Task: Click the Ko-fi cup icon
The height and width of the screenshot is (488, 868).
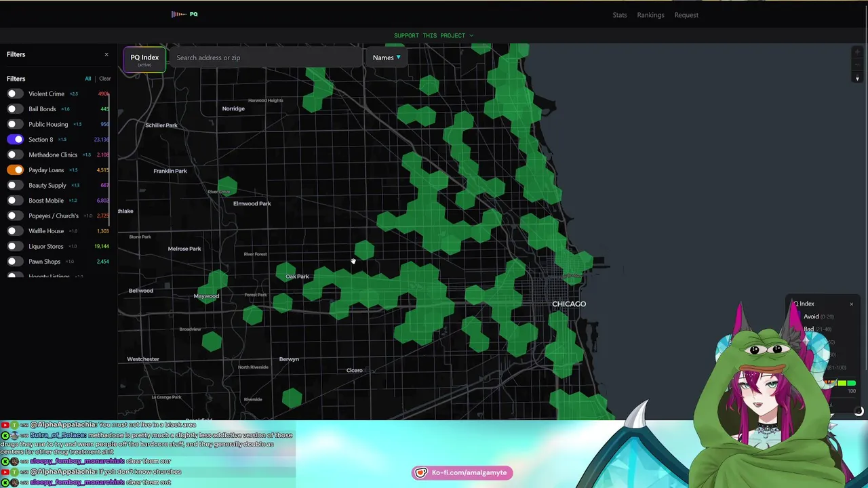Action: (x=421, y=472)
